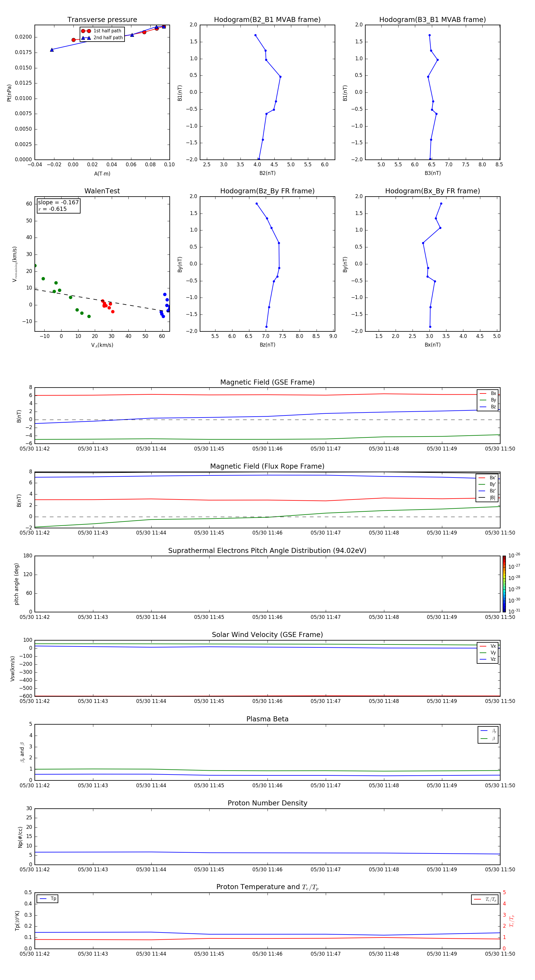Click the Magnetic Field (GSE Frame) title

pos(267,382)
